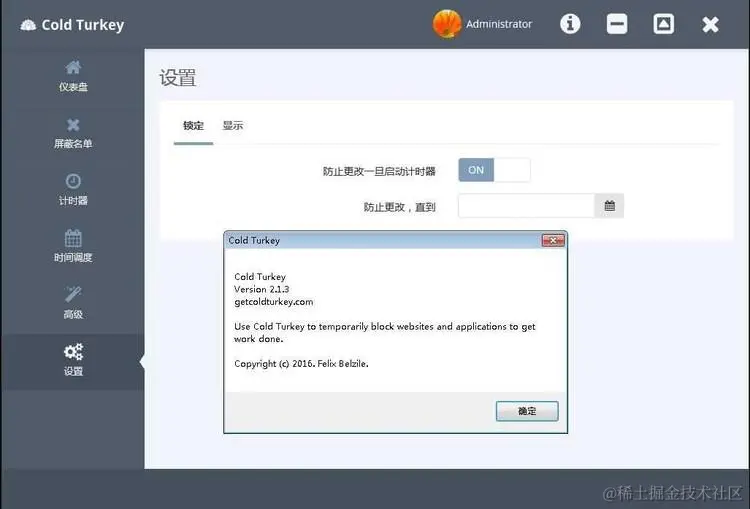Click the info (i) icon in header
Viewport: 750px width, 509px height.
[570, 24]
